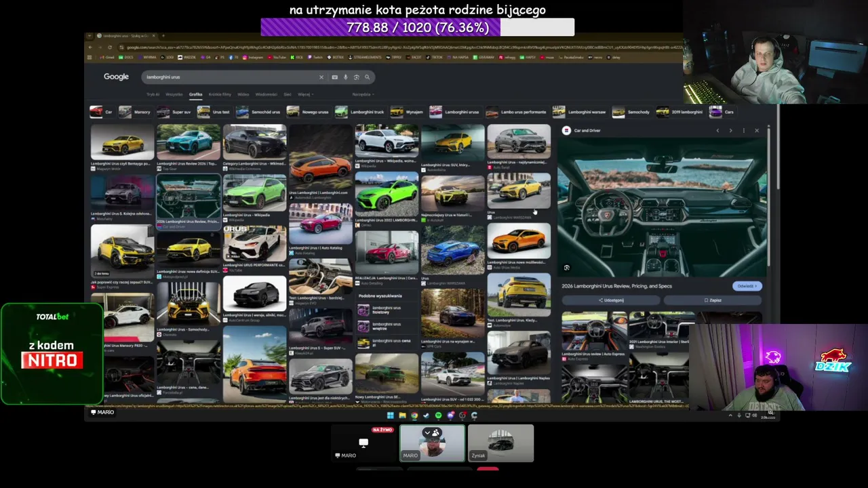
Task: Close the image preview panel
Action: 757,130
